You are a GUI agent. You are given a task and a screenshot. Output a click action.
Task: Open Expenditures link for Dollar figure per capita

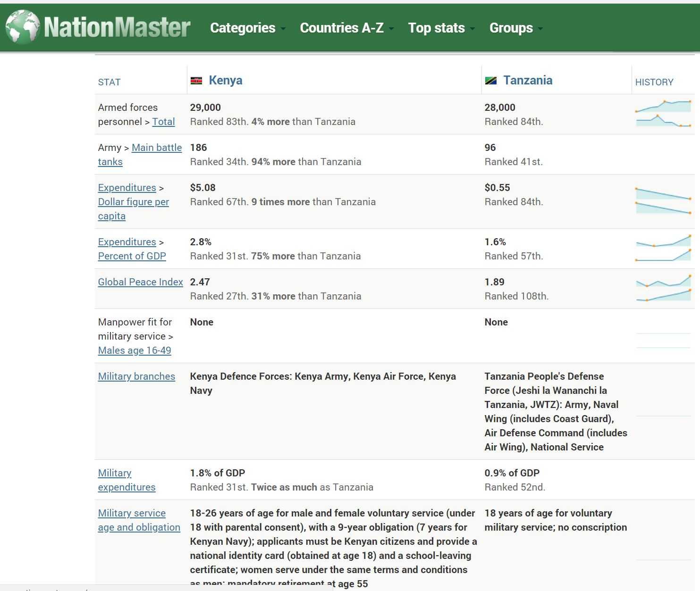click(127, 188)
